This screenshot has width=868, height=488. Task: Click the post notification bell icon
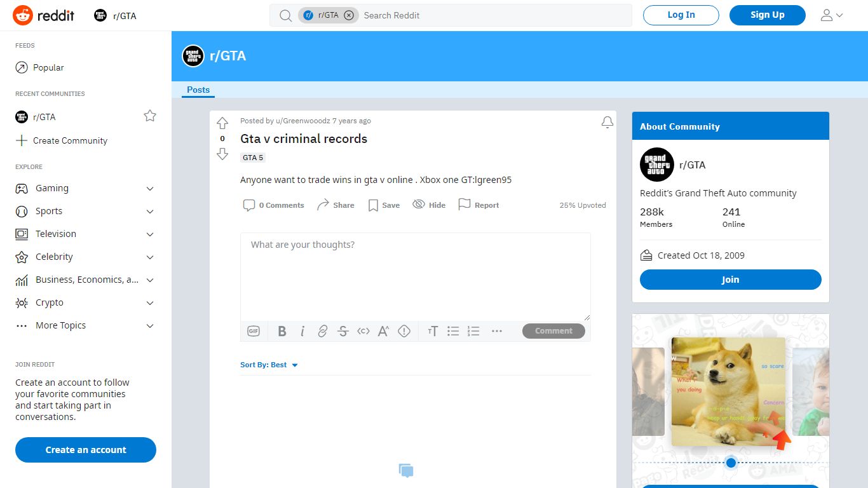(607, 122)
